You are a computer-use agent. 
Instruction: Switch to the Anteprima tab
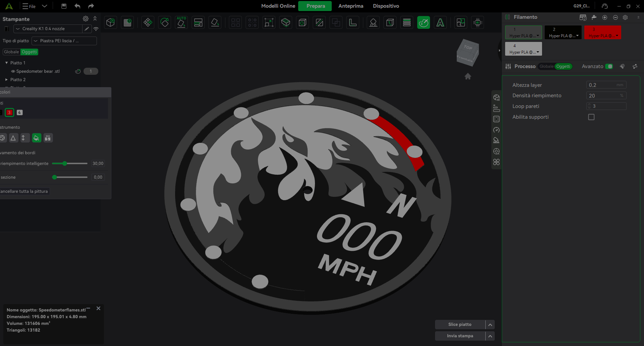click(x=351, y=6)
